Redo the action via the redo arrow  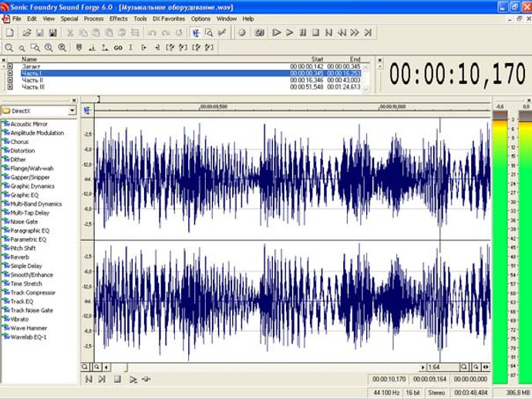pos(166,33)
